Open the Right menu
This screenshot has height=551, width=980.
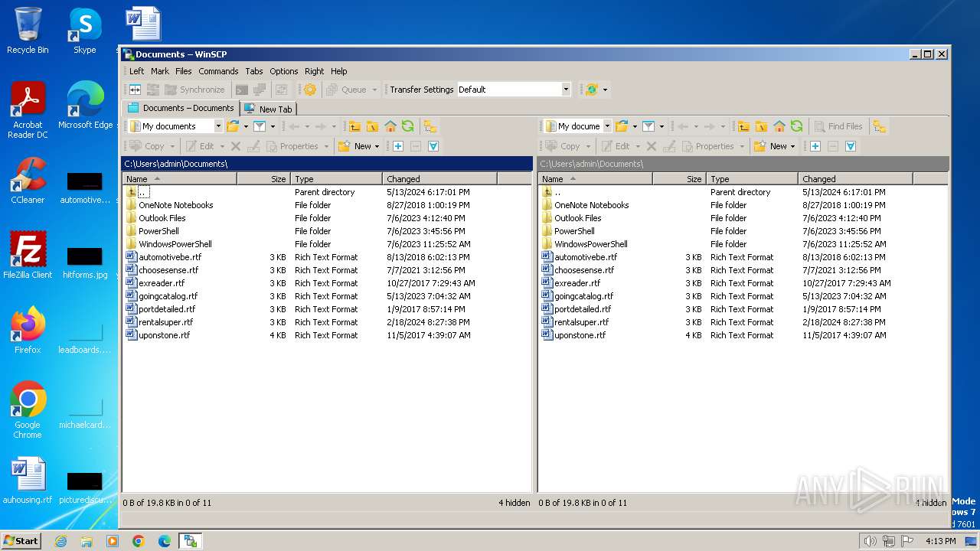click(315, 71)
